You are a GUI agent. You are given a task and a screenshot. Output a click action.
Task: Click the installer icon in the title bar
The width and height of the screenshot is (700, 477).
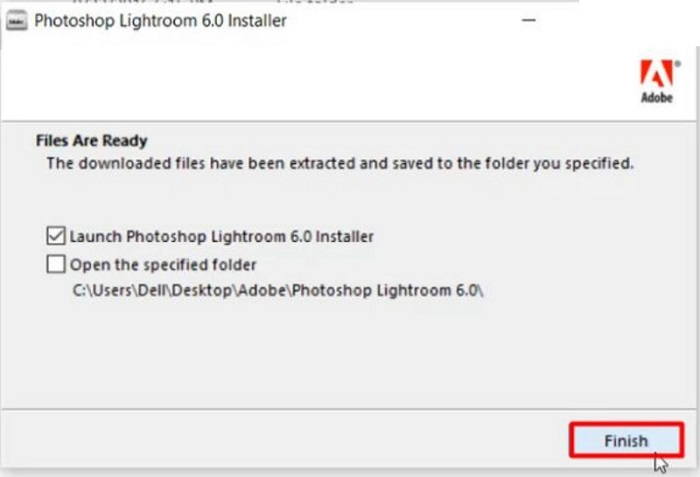click(17, 21)
